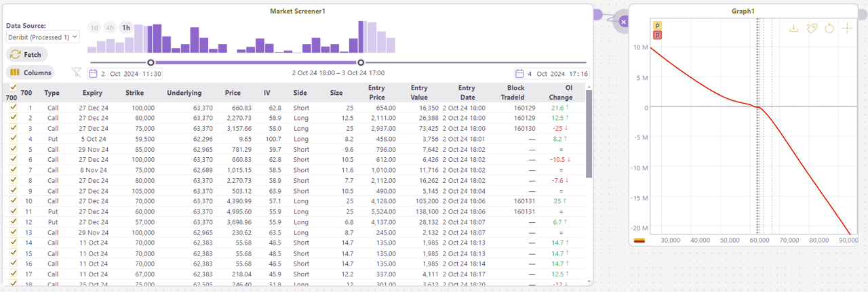Click the purple input connector node left of Graph1
The height and width of the screenshot is (292, 868).
(x=597, y=15)
